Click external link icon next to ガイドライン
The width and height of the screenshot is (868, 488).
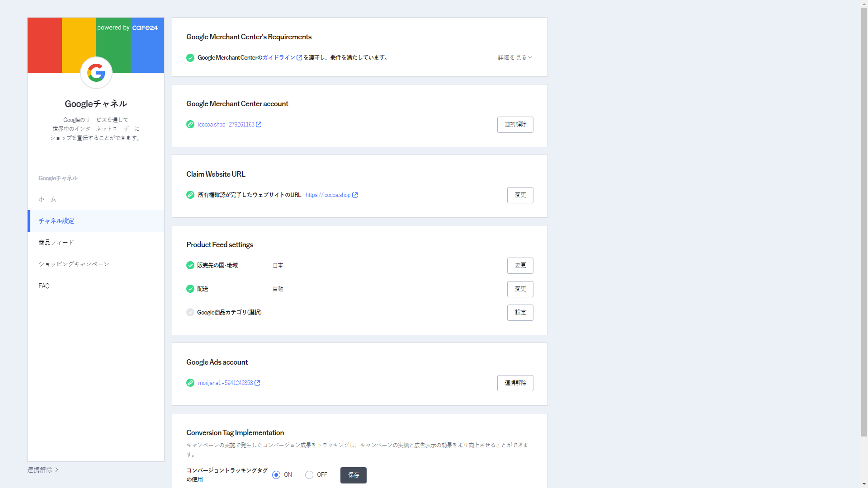pos(299,57)
